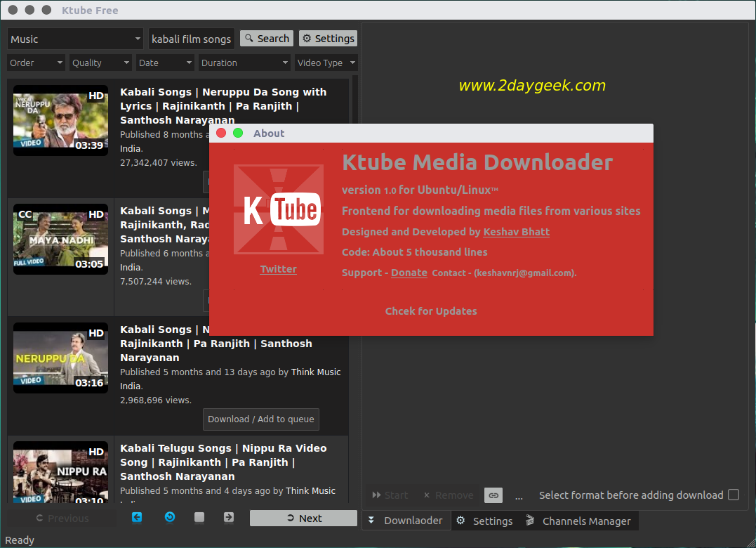The width and height of the screenshot is (756, 548).
Task: Click Chcek for Updates
Action: click(431, 311)
